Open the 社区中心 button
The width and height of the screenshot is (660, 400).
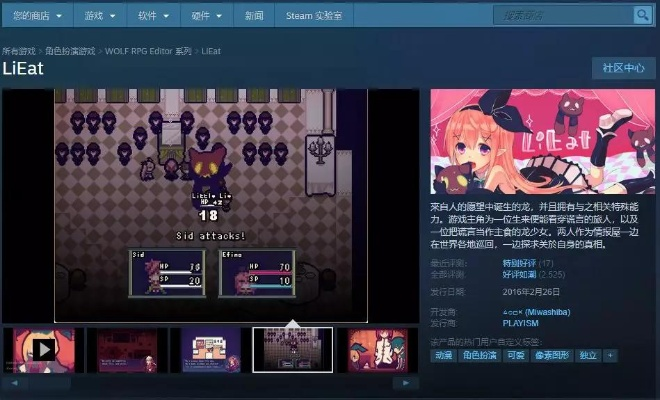[623, 68]
